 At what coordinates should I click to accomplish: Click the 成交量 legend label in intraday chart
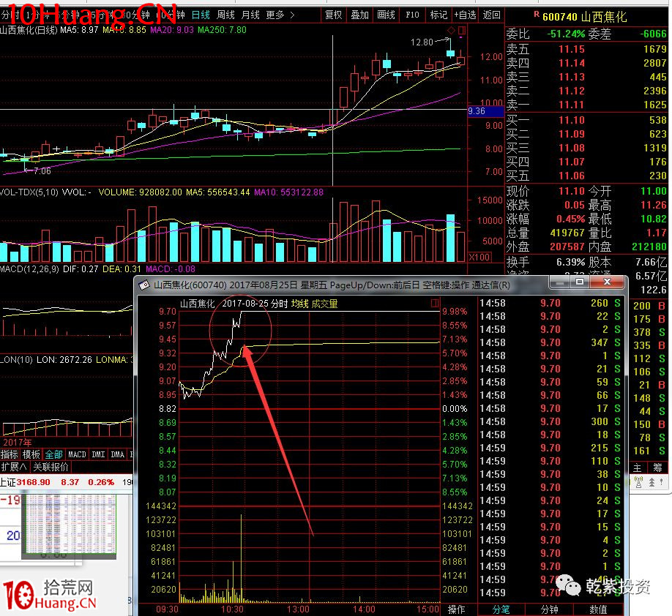click(324, 304)
